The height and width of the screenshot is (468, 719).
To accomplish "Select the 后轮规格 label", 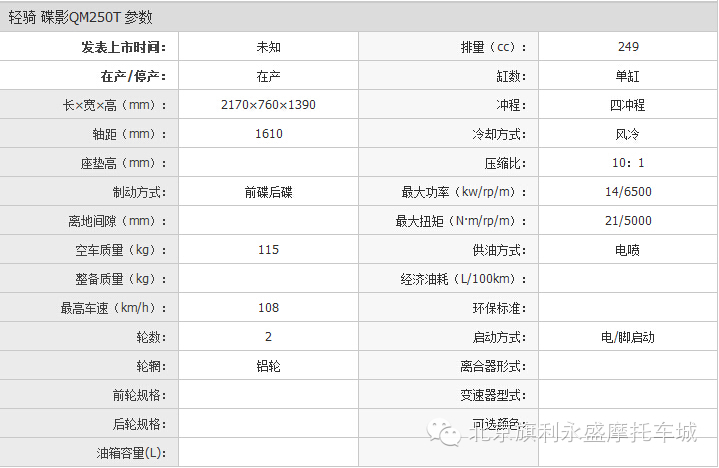I will coord(139,424).
